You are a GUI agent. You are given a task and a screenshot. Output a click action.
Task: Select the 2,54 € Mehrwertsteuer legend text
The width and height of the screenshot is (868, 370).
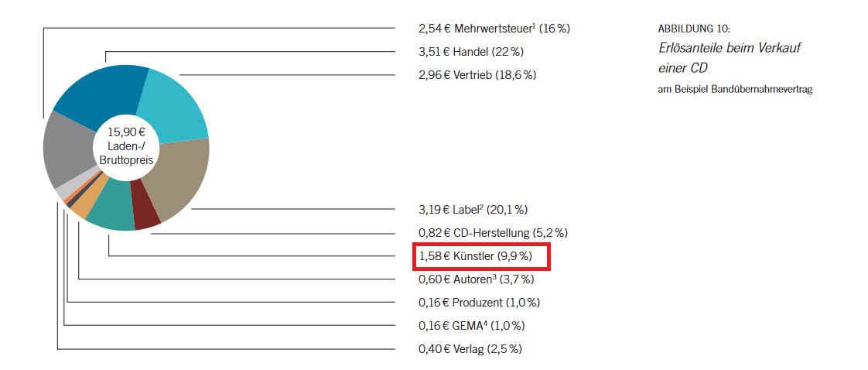494,28
